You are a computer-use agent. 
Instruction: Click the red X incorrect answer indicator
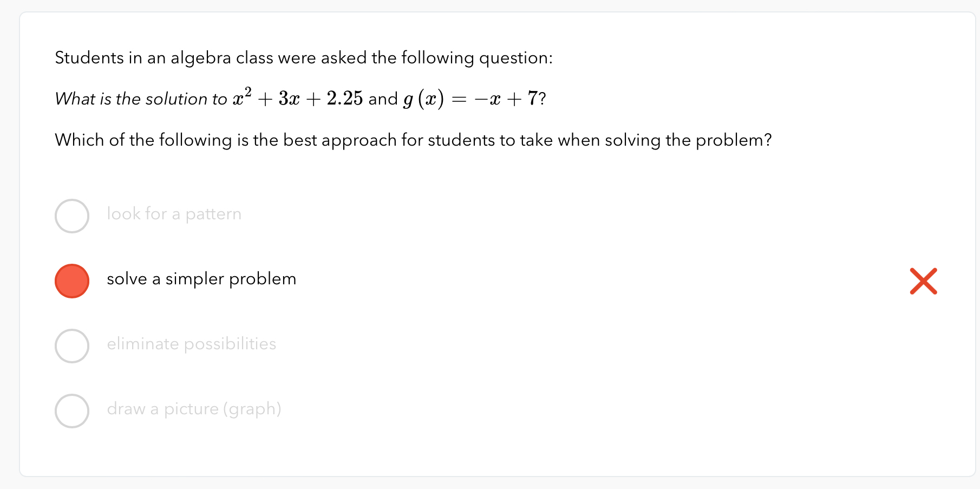click(x=924, y=281)
